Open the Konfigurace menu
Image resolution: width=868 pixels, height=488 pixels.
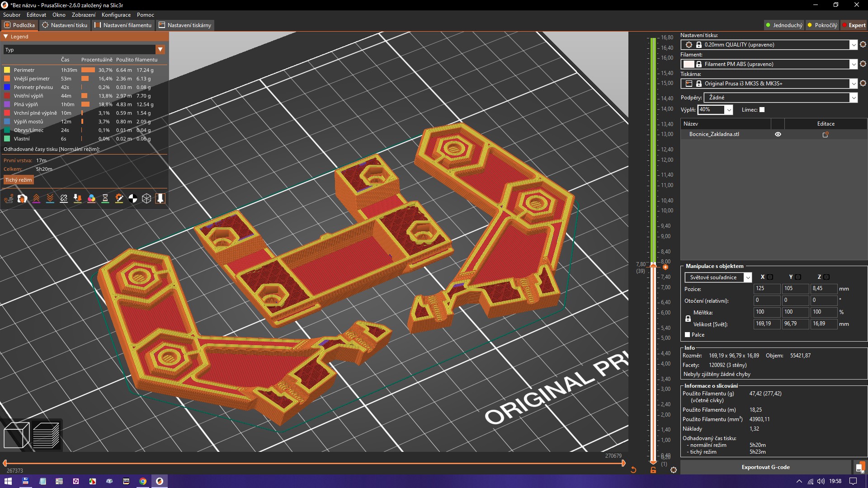click(x=116, y=15)
